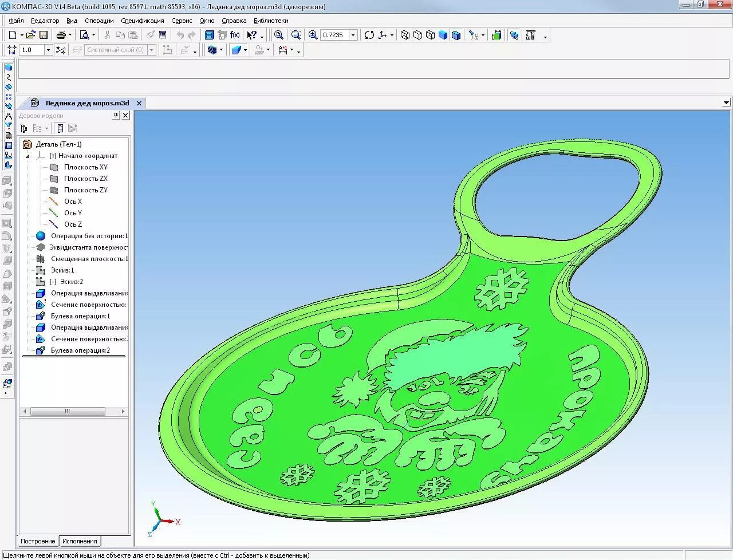Open the Файл menu
The width and height of the screenshot is (733, 560).
click(x=16, y=21)
